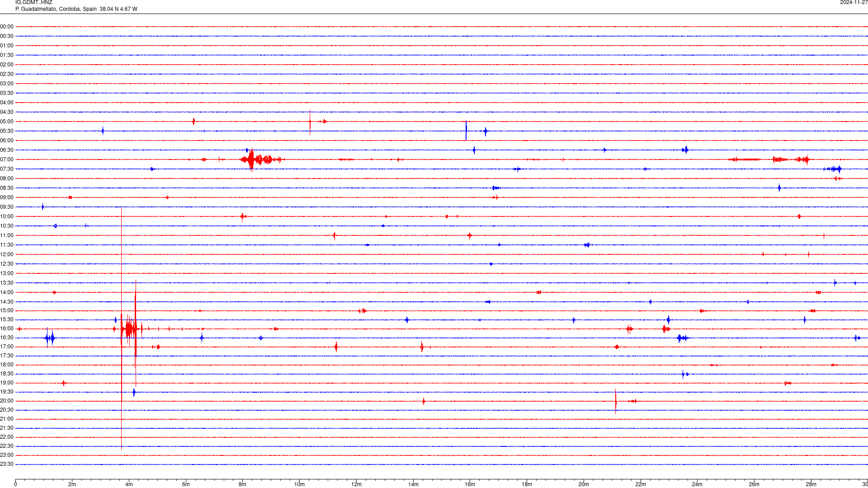Select the 04:30 time row label
The image size is (868, 488).
coord(7,112)
